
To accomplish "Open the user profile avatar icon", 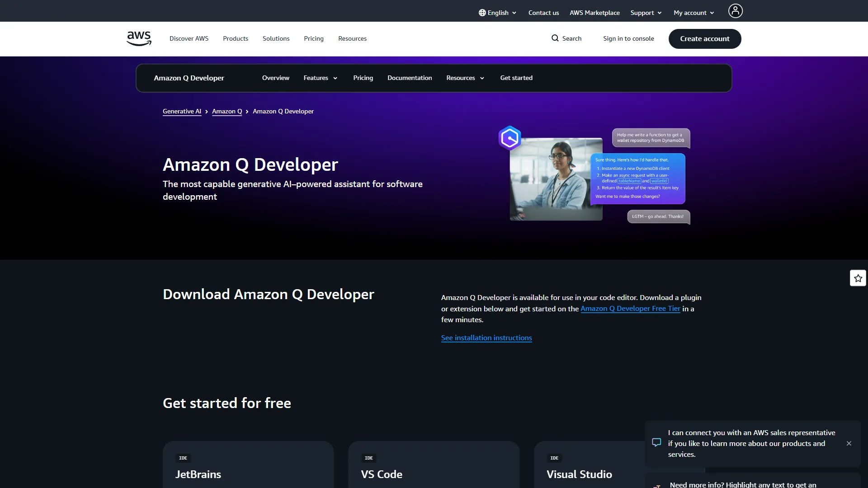I will [735, 11].
